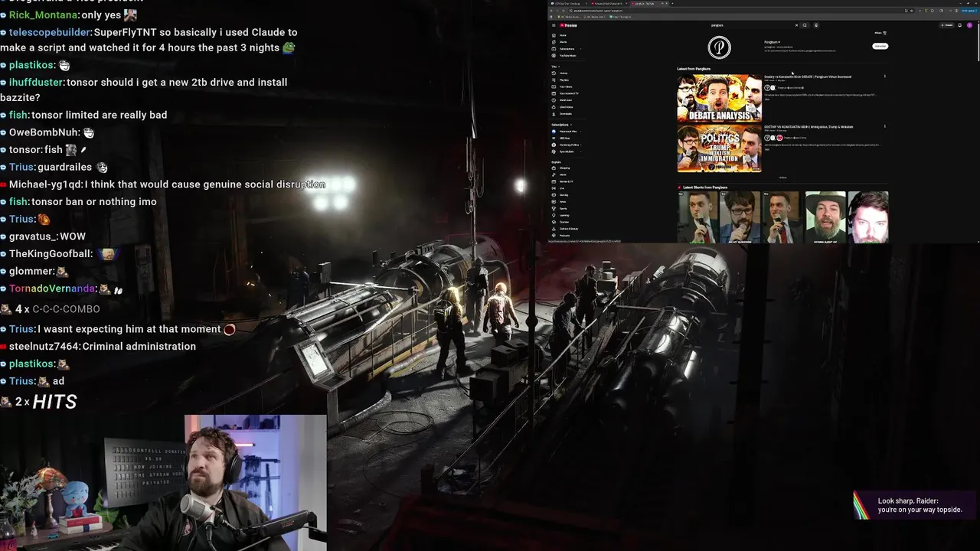Open DESTINY VS KONSTANTIN KISIN Immigration title
Image resolution: width=980 pixels, height=551 pixels.
tap(808, 127)
